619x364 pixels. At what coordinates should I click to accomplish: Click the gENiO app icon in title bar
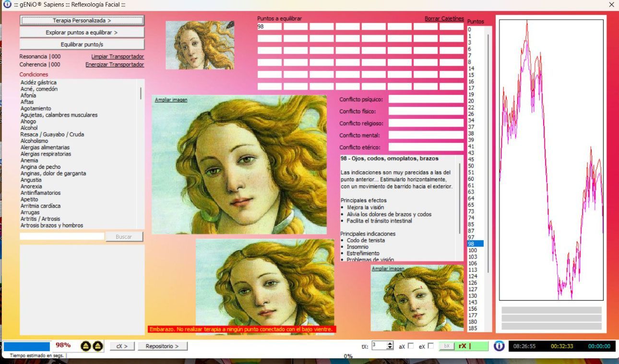7,4
